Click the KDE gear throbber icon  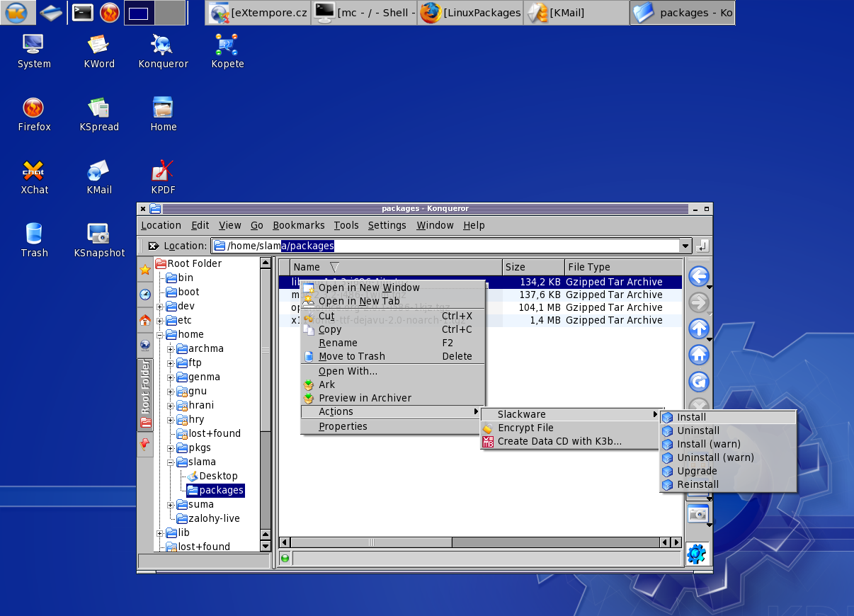tap(698, 553)
